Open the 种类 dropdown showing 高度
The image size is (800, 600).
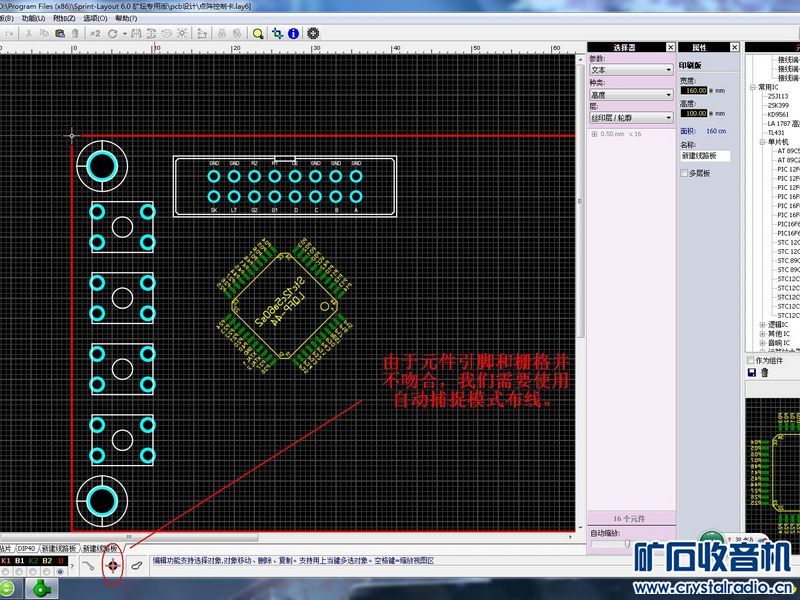(631, 95)
